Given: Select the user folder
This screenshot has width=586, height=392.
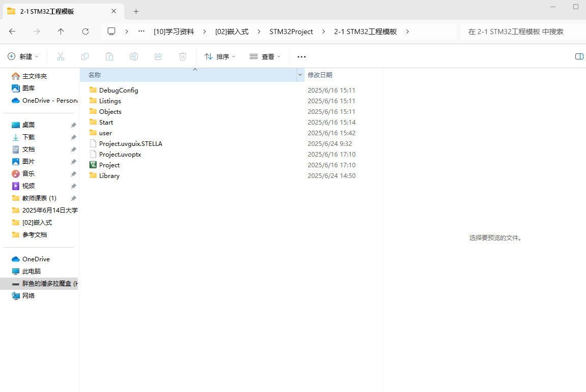Looking at the screenshot, I should point(105,133).
